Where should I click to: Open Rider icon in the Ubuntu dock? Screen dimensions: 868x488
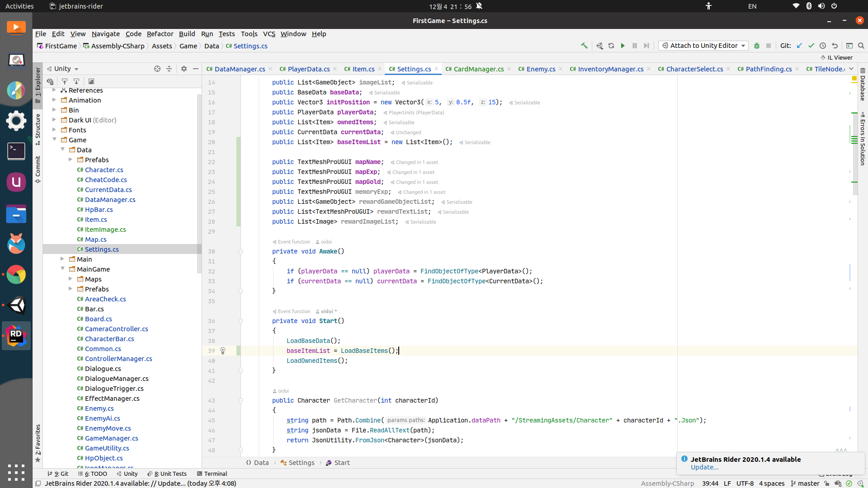click(16, 336)
